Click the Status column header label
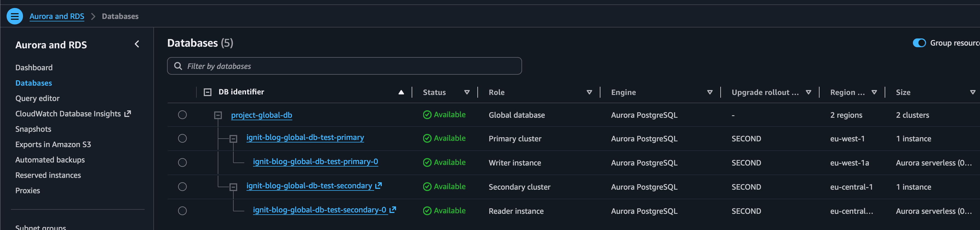This screenshot has width=980, height=230. [x=434, y=92]
